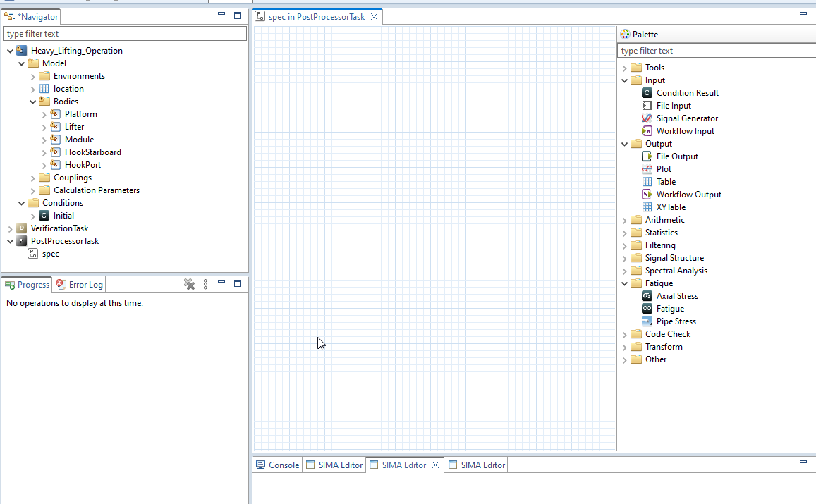Collapse the Bodies tree node

[33, 102]
